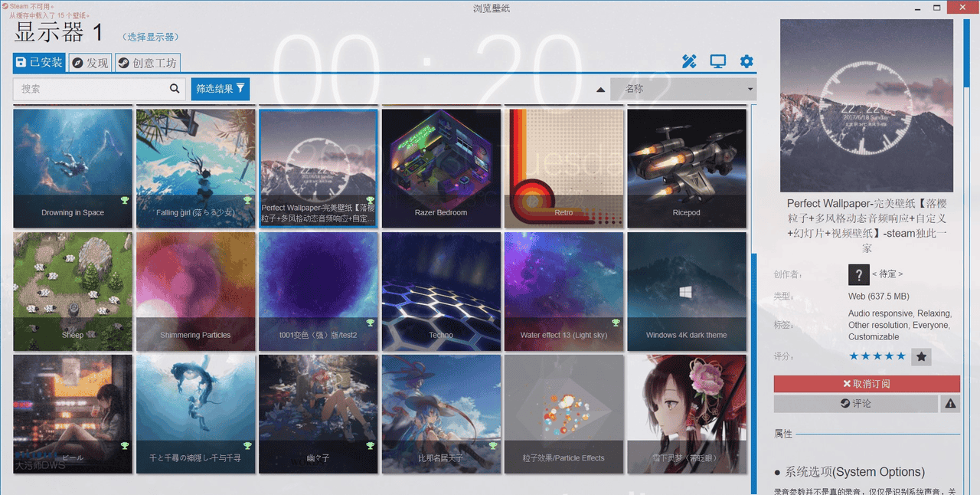Switch to the 已安装 installed tab

tap(39, 63)
